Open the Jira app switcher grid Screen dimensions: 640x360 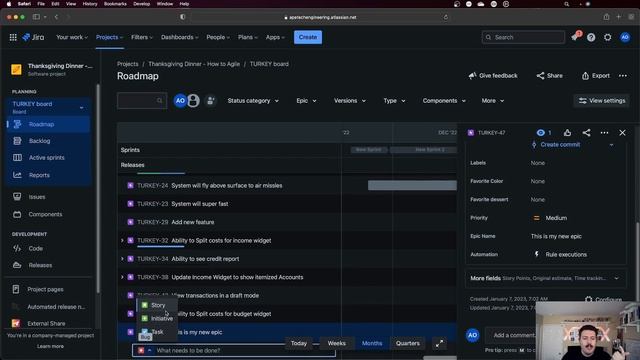13,37
